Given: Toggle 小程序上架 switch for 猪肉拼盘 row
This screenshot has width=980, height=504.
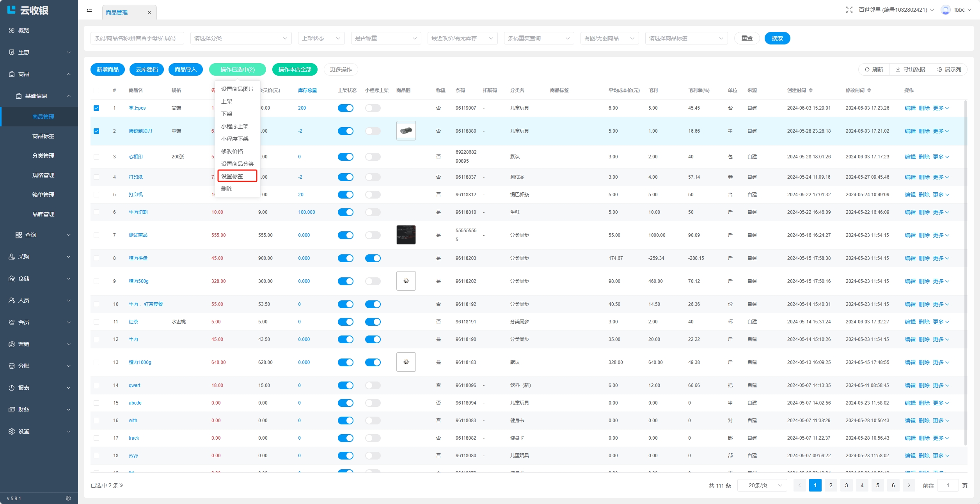Looking at the screenshot, I should coord(373,258).
